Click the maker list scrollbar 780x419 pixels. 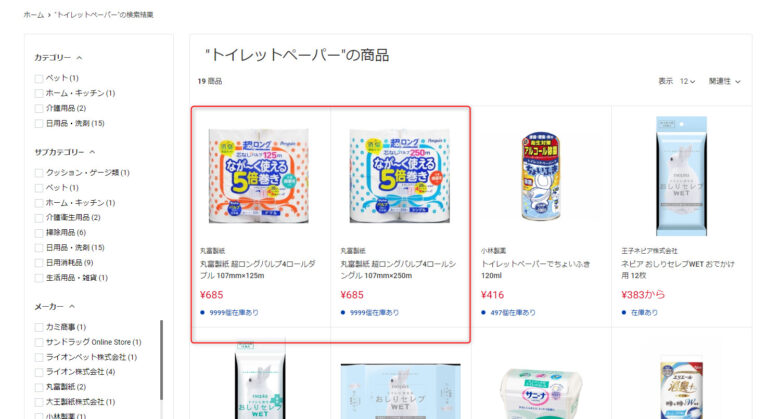(161, 360)
